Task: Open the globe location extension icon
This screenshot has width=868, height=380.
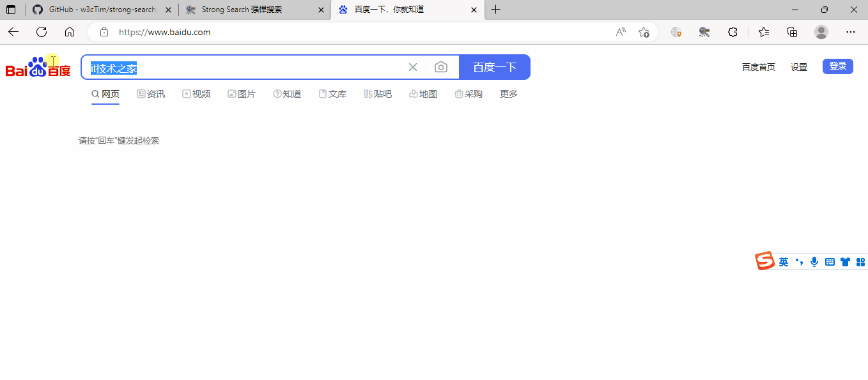Action: pos(676,32)
